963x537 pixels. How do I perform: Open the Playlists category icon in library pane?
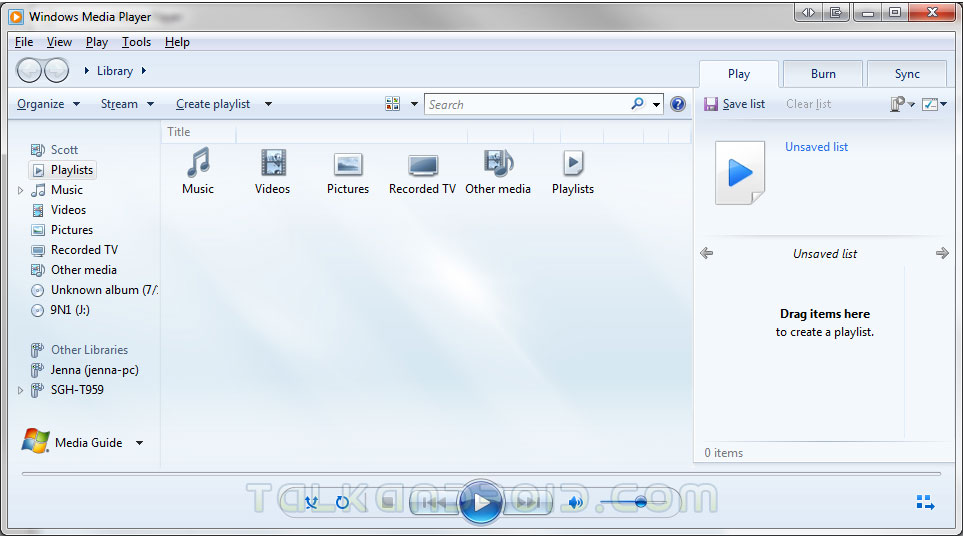click(573, 163)
